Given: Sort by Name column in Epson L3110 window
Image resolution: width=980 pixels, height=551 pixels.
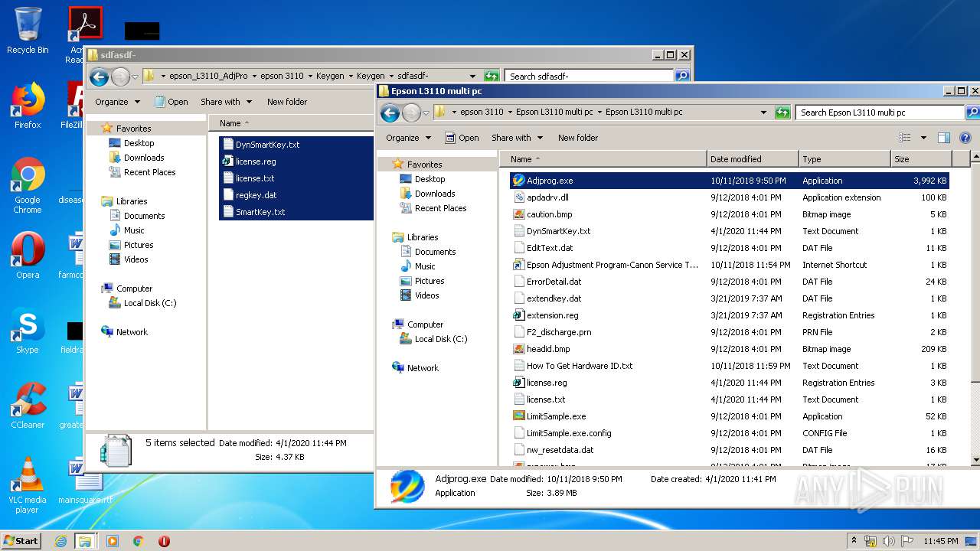Looking at the screenshot, I should [603, 159].
